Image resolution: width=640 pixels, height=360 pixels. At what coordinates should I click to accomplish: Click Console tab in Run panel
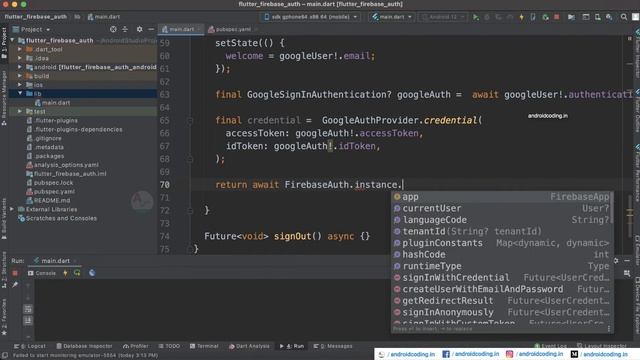[x=42, y=273]
